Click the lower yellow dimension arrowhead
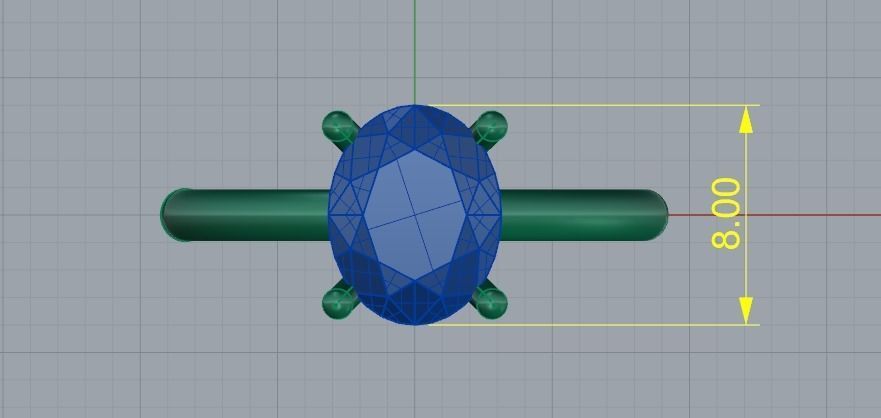Screen dimensions: 881x418 point(746,311)
